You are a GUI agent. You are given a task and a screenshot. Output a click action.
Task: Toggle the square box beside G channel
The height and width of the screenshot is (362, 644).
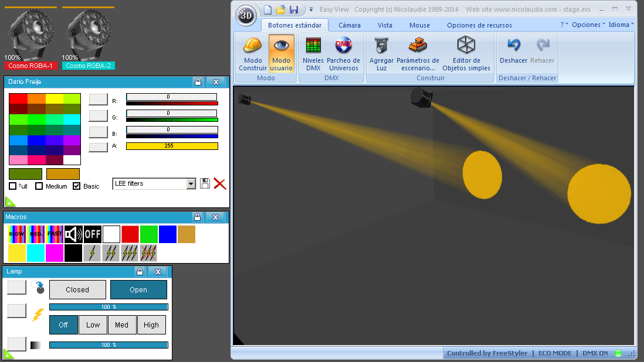coord(98,115)
